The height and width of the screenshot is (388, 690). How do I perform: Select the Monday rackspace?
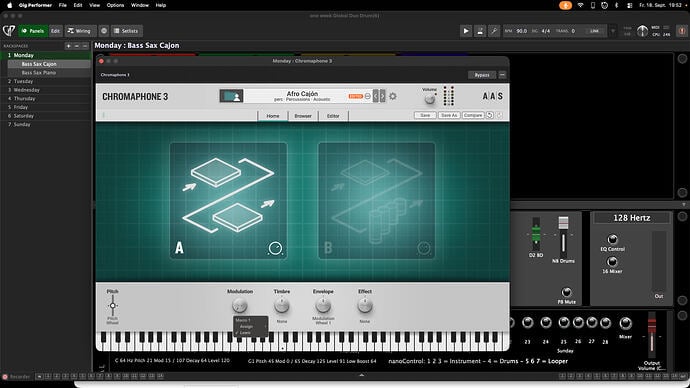click(46, 55)
